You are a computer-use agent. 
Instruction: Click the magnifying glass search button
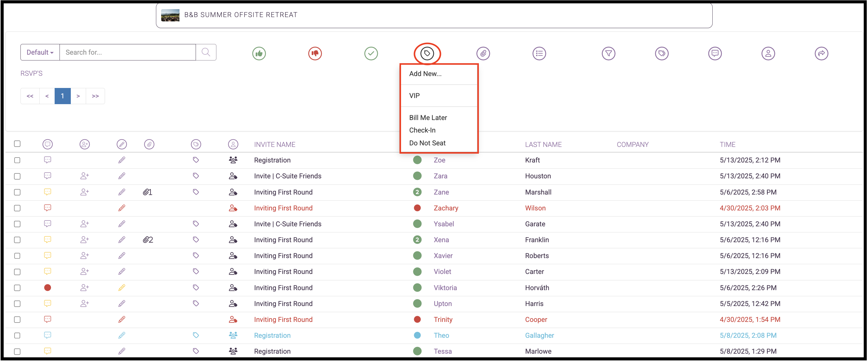click(206, 52)
